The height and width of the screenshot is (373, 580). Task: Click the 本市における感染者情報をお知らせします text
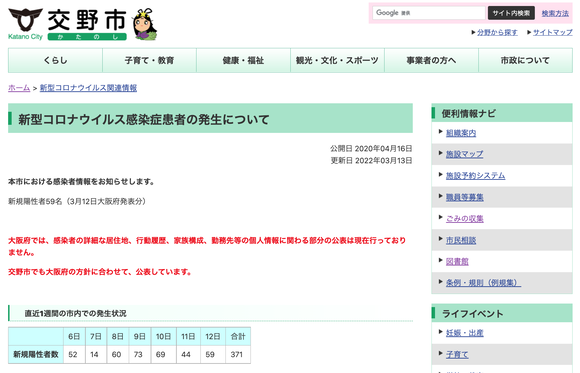[81, 182]
